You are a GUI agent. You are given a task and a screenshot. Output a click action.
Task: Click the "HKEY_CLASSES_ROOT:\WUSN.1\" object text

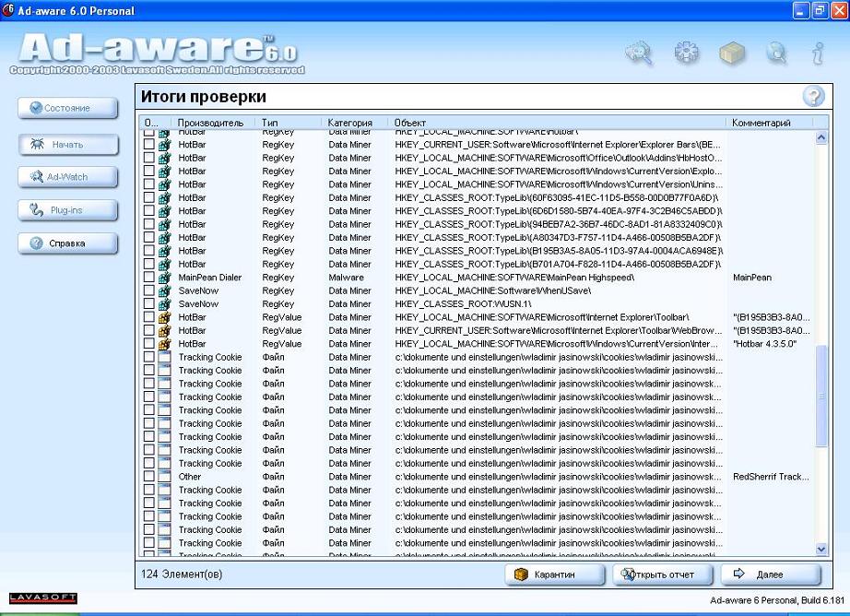click(x=463, y=304)
